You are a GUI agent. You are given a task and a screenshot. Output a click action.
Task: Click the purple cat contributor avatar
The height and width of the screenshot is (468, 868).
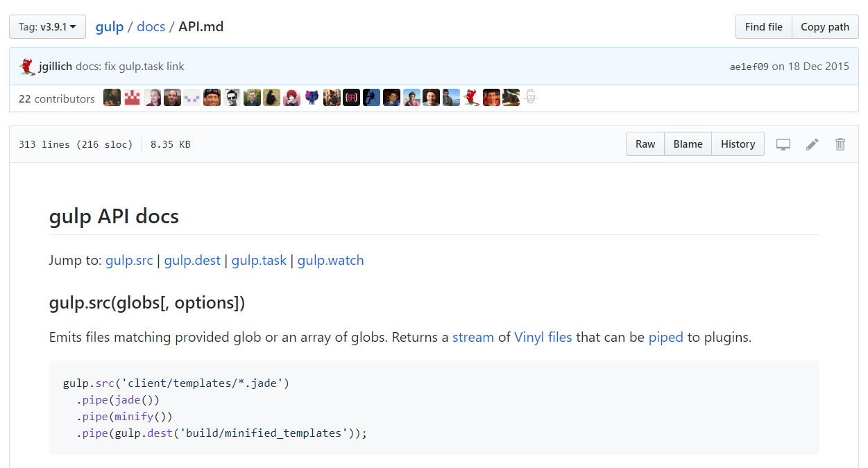point(312,98)
